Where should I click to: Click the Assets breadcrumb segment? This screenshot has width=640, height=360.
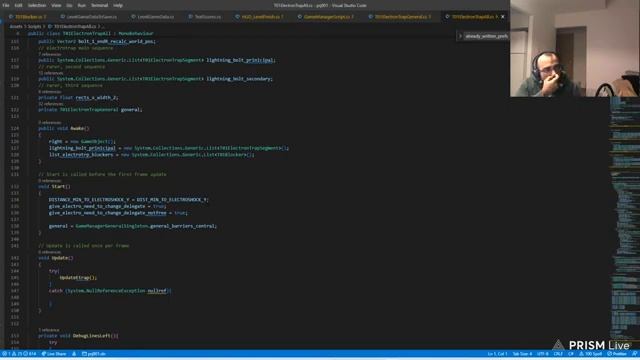[x=16, y=27]
